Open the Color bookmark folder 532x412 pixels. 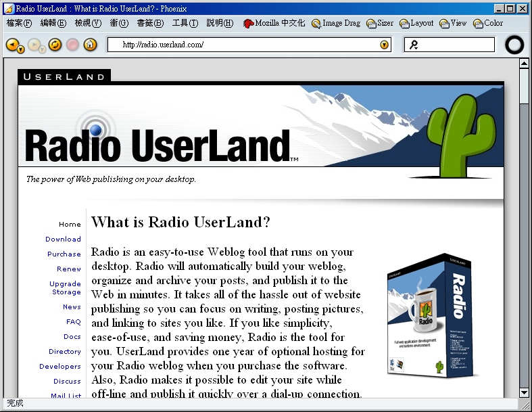488,23
